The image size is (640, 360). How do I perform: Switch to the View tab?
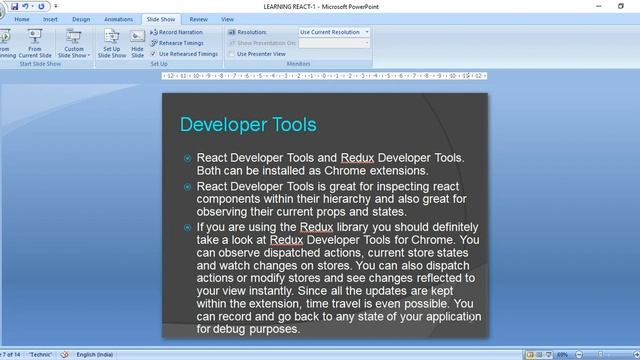[x=227, y=19]
